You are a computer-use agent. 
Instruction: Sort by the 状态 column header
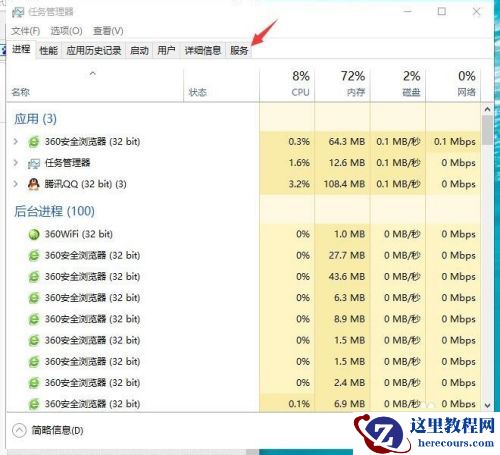click(x=221, y=85)
